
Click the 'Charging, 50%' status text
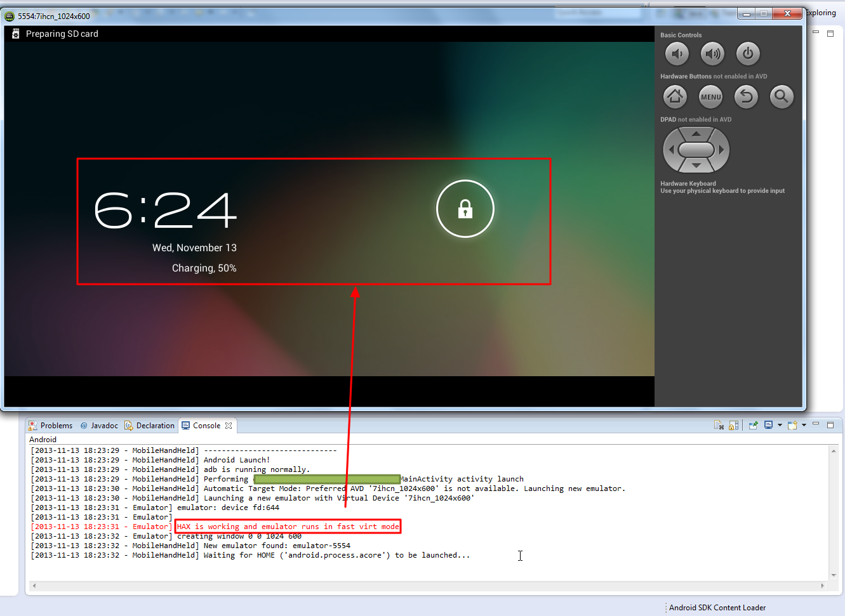click(x=204, y=268)
